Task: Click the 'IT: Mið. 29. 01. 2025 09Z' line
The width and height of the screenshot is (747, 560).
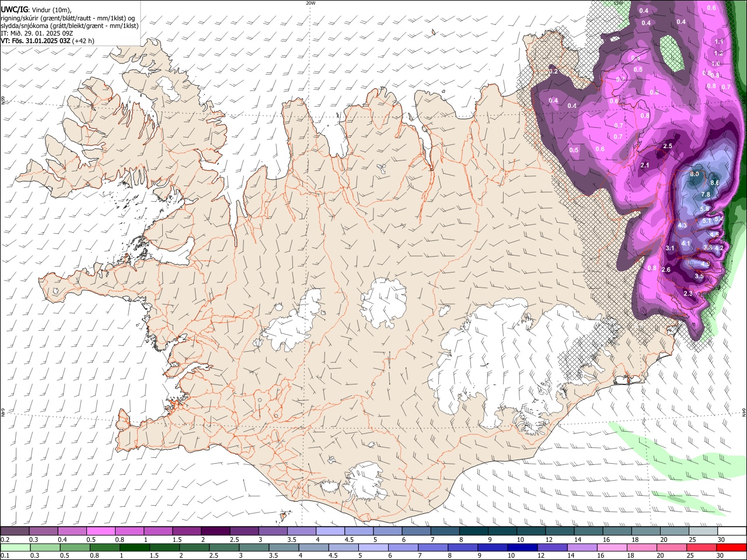Action: tap(37, 33)
